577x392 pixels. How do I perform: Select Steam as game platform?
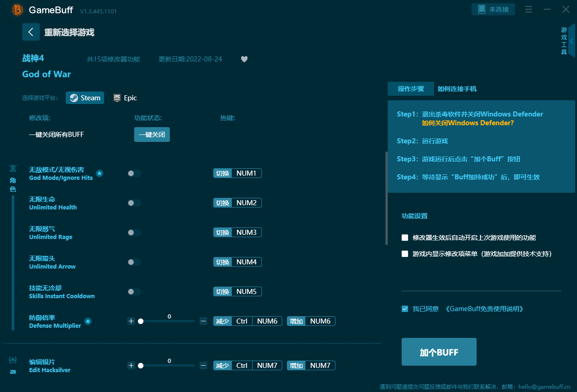pyautogui.click(x=85, y=98)
